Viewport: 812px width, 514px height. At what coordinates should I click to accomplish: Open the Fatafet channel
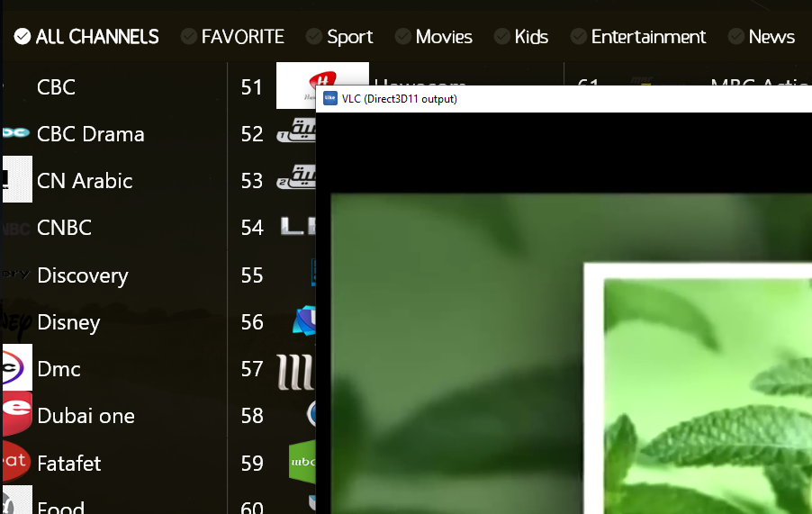(69, 464)
